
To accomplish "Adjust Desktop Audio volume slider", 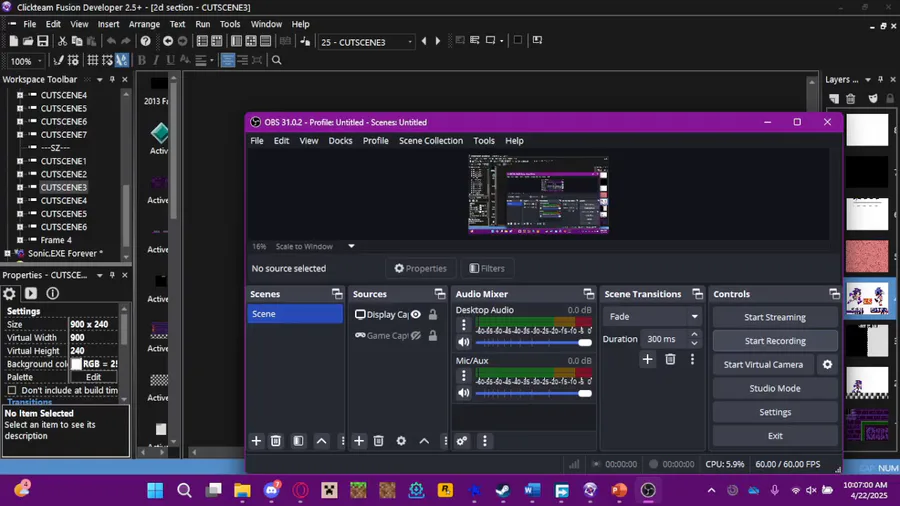I will [533, 342].
